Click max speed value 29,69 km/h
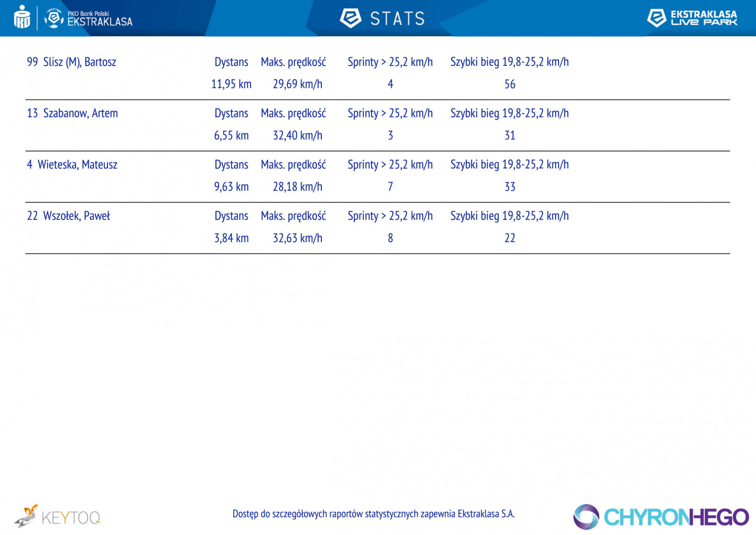 [x=298, y=84]
